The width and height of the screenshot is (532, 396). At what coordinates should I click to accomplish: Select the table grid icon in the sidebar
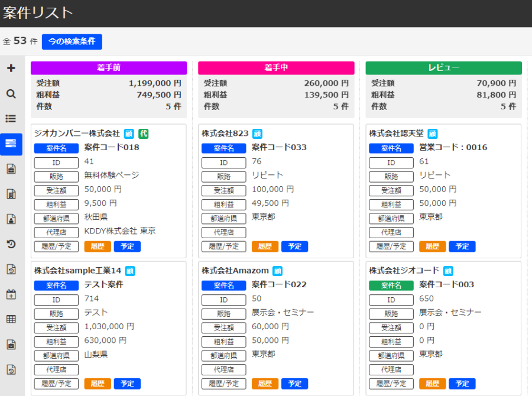coord(11,319)
